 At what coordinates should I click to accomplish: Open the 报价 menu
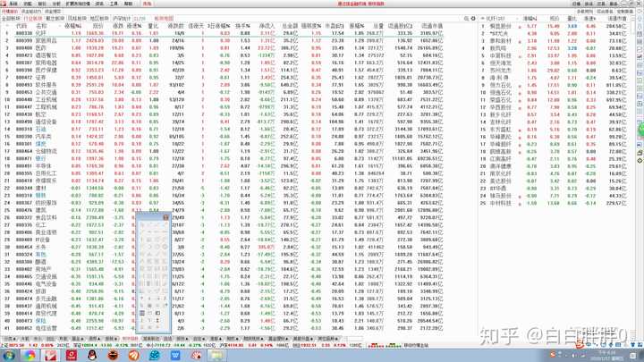click(x=42, y=4)
